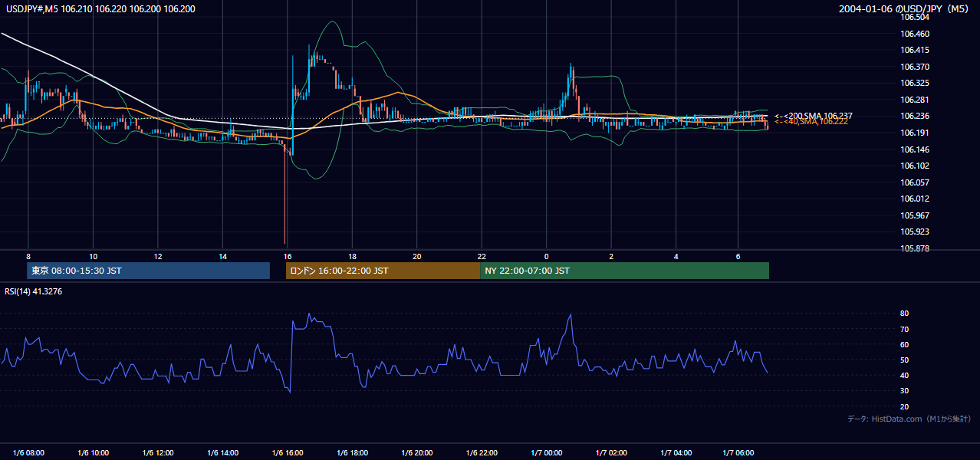Click the bottom time label 1/6 08:00
The image size is (980, 460).
pyautogui.click(x=28, y=452)
